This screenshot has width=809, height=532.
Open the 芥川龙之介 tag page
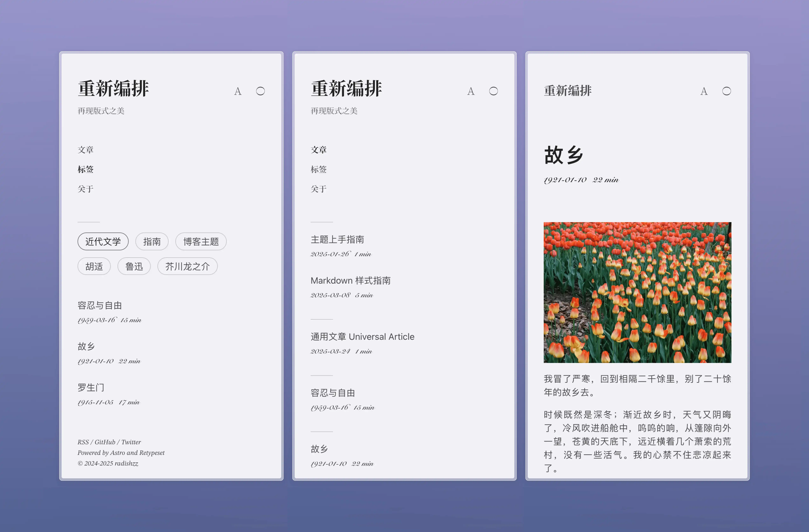[188, 266]
